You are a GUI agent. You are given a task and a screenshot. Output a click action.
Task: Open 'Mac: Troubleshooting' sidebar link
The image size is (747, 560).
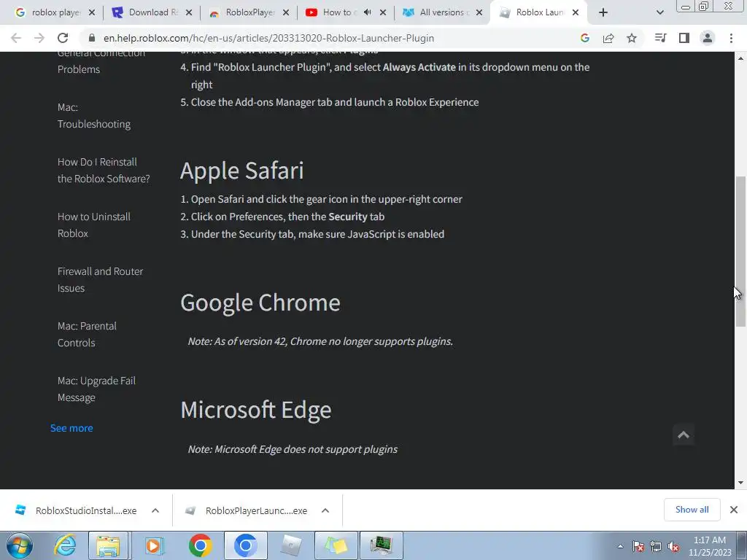(x=94, y=116)
